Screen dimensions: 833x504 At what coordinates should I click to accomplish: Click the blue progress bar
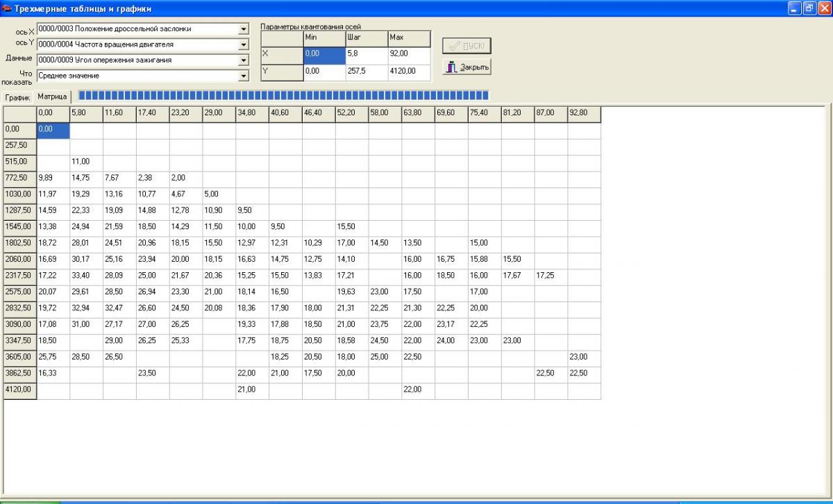click(x=283, y=95)
